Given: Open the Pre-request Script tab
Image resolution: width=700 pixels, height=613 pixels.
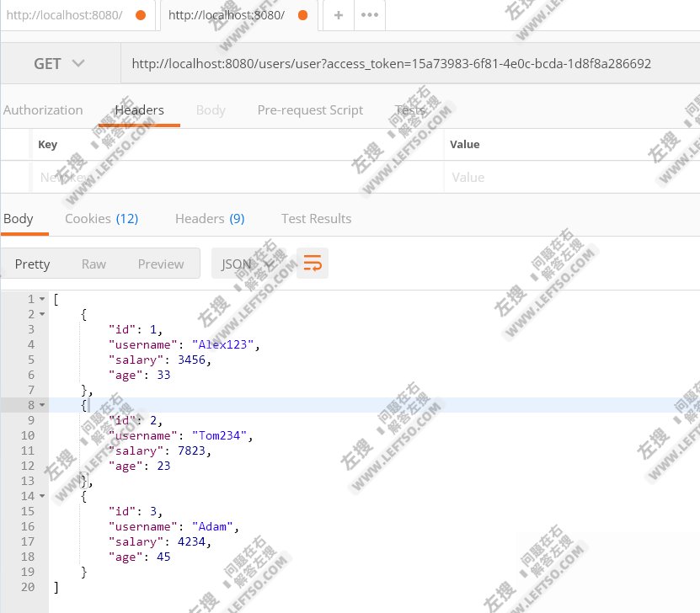Looking at the screenshot, I should point(310,109).
